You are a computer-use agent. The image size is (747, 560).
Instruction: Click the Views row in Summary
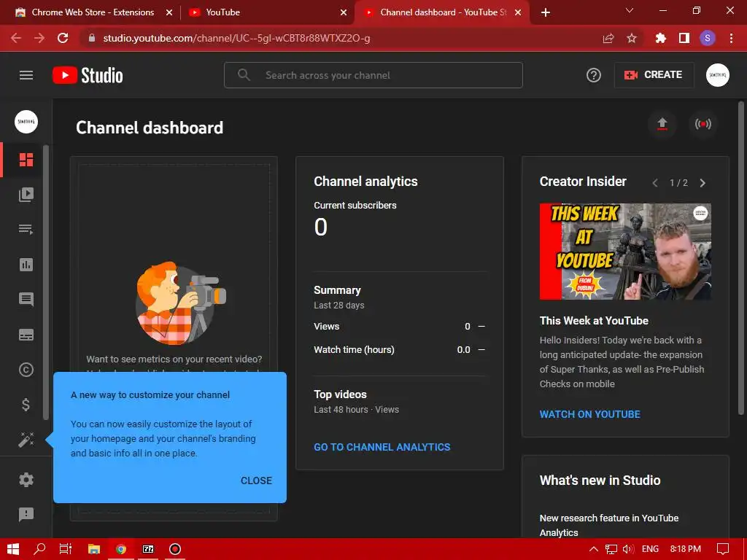pyautogui.click(x=399, y=326)
